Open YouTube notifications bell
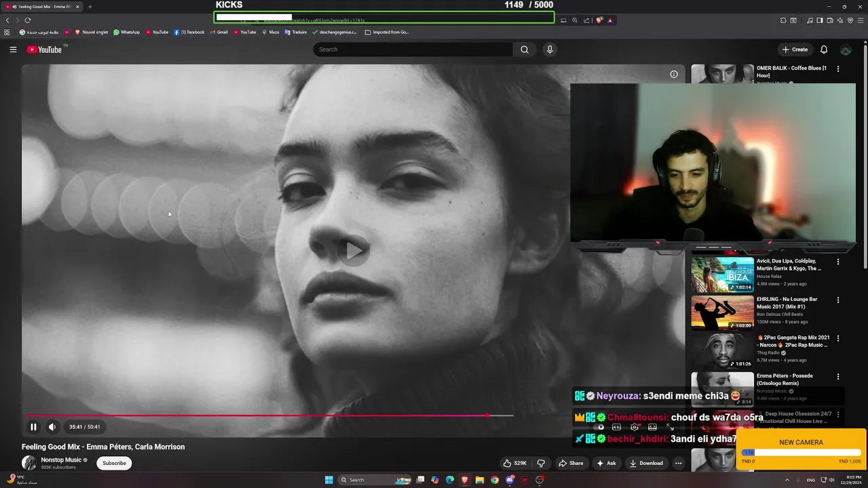 824,49
